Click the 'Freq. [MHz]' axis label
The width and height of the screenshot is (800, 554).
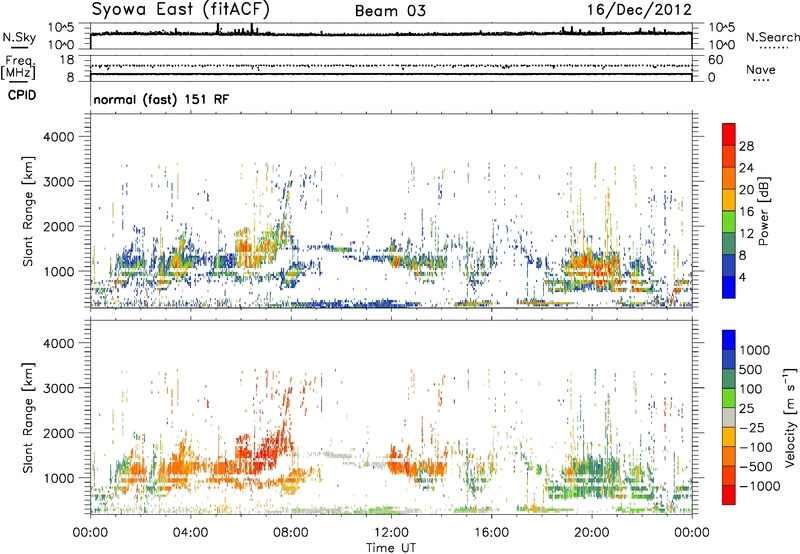[18, 68]
